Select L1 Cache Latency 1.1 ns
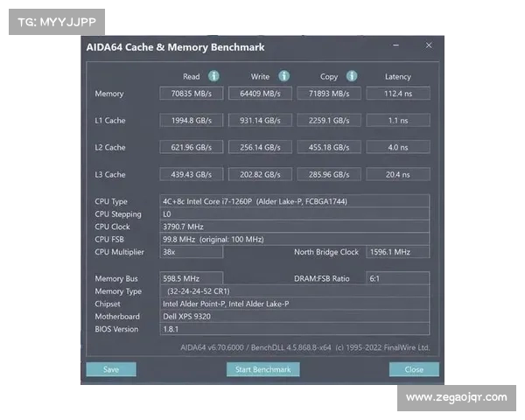The height and width of the screenshot is (420, 525). click(x=398, y=120)
